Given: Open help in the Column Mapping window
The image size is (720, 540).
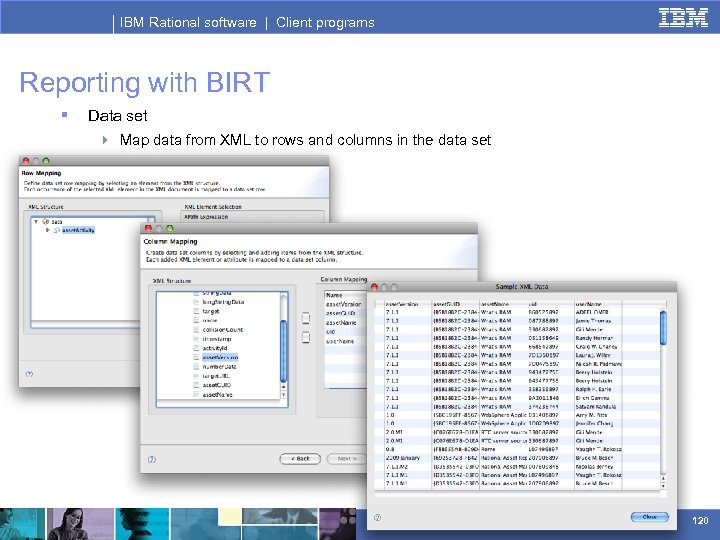Looking at the screenshot, I should [152, 459].
